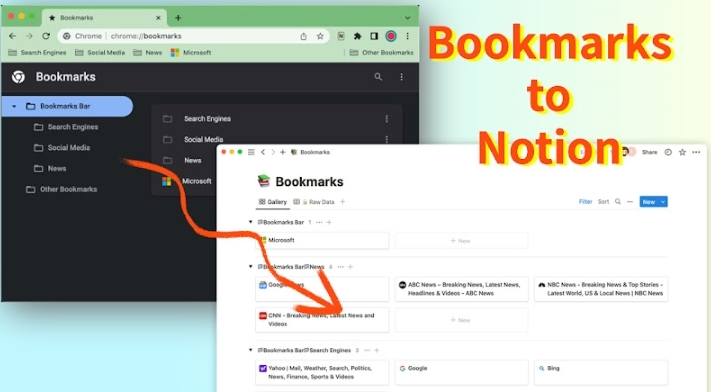Open Yahoo gallery card
Screen dimensions: 711x392
point(322,372)
